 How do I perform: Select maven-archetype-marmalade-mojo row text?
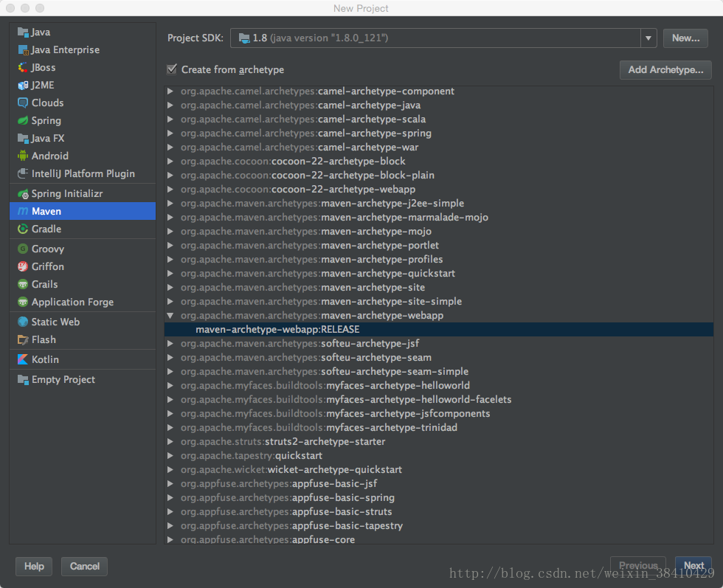pyautogui.click(x=335, y=217)
